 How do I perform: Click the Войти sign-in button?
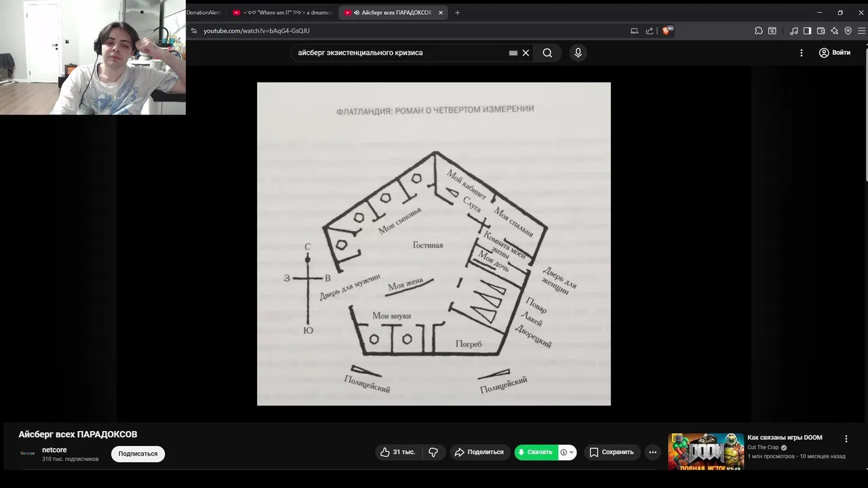click(x=835, y=53)
